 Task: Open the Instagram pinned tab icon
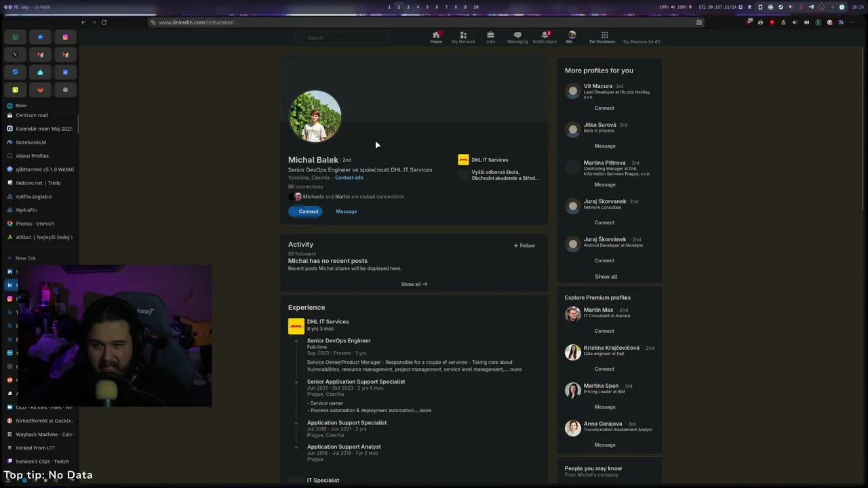click(x=65, y=37)
